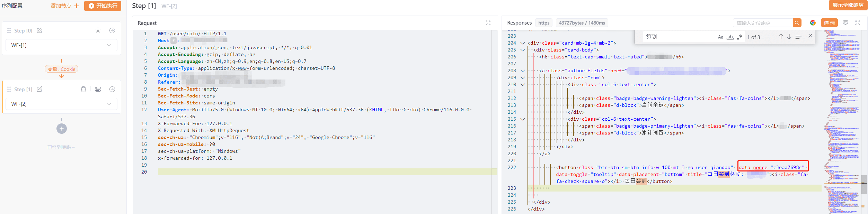Open the response in Chrome browser

click(x=813, y=23)
